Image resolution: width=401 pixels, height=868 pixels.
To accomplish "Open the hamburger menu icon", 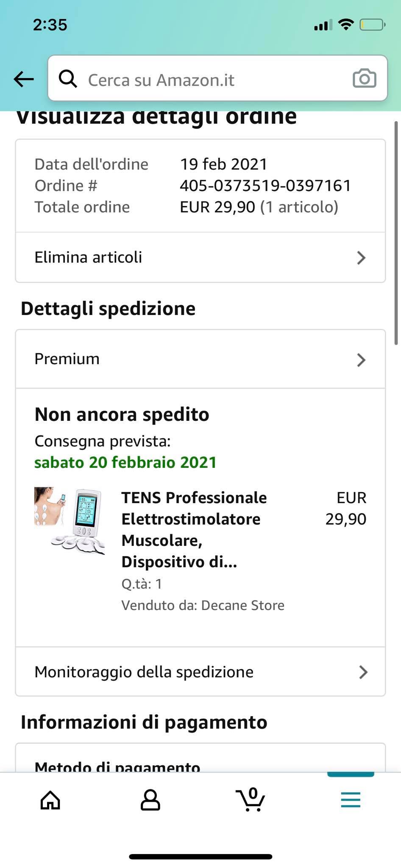I will click(x=351, y=800).
